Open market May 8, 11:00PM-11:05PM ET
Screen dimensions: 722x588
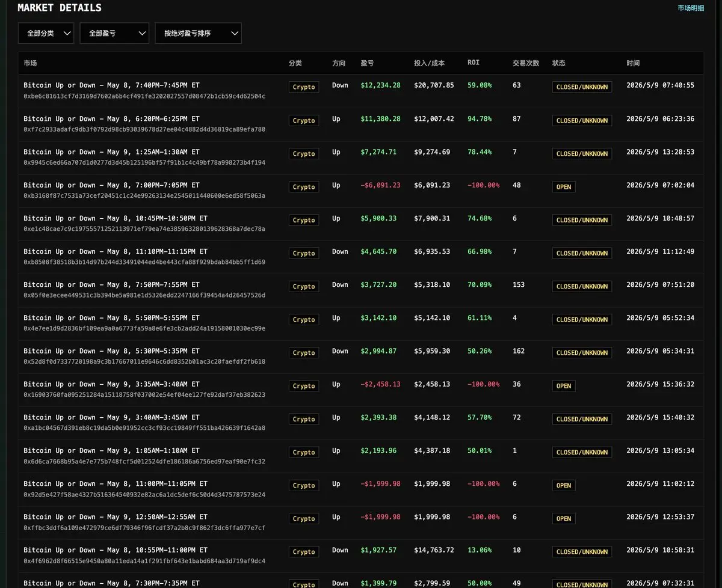click(116, 483)
